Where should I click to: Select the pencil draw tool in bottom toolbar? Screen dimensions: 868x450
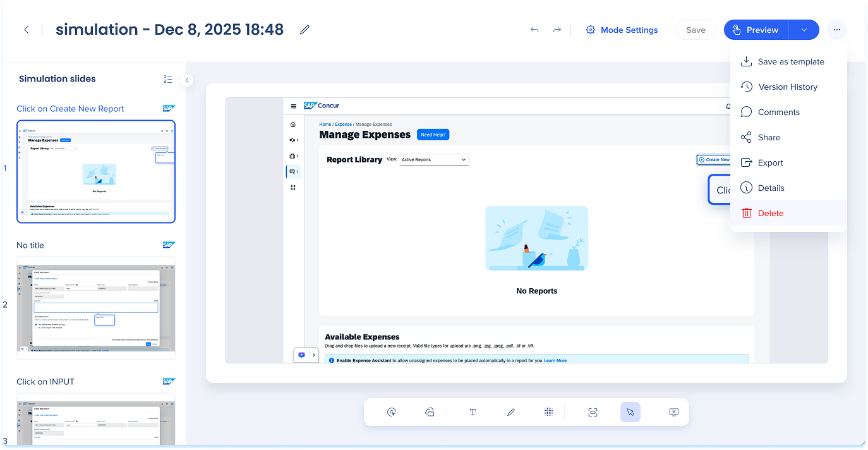pos(511,412)
